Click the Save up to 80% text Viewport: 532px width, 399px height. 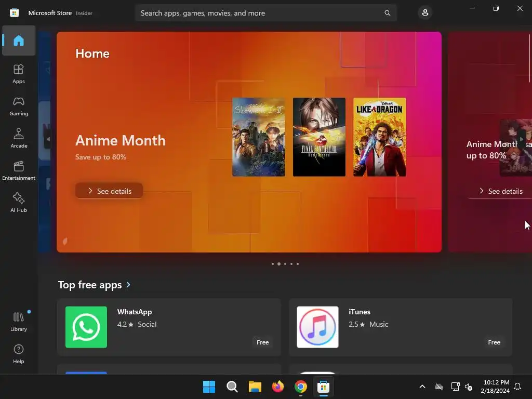[x=101, y=157]
